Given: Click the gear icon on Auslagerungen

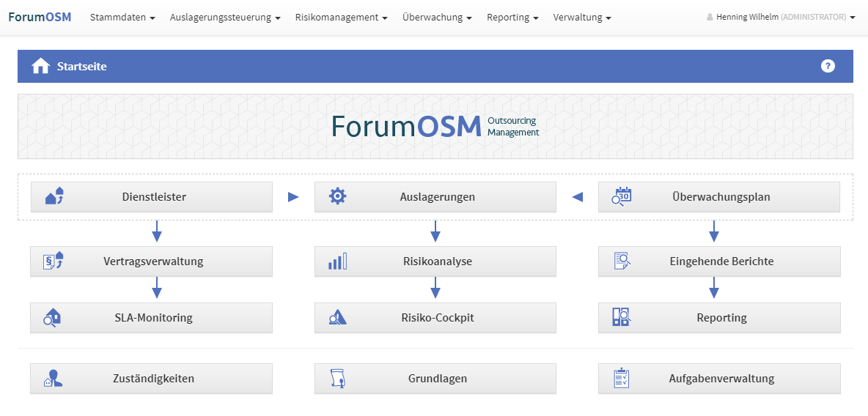Looking at the screenshot, I should pos(337,196).
